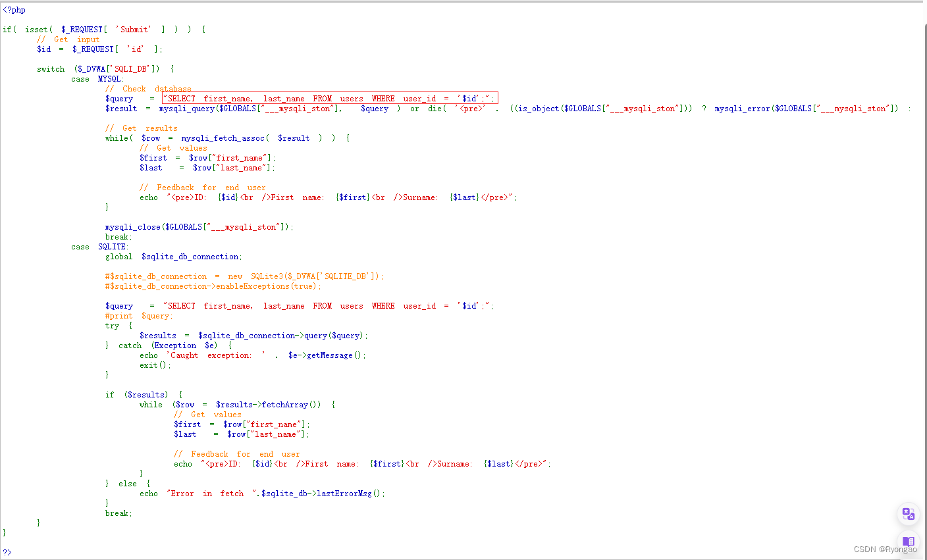This screenshot has width=927, height=560.
Task: Click 'while ($row = $results->fetchArray())' line
Action: pyautogui.click(x=238, y=405)
